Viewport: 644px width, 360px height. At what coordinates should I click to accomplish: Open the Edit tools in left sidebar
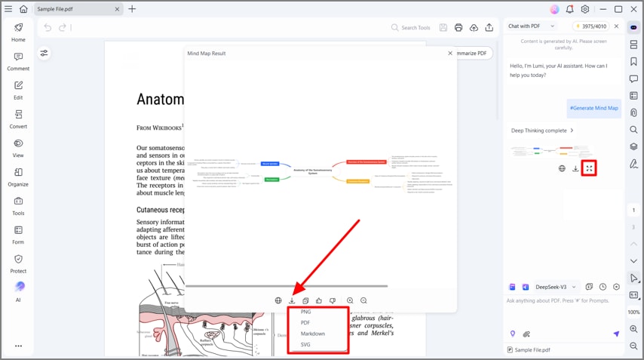pos(18,91)
